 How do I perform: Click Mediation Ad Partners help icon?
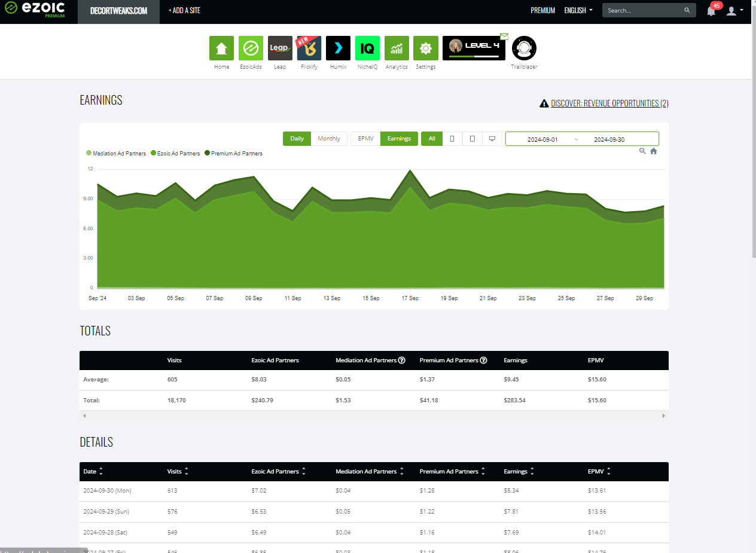pyautogui.click(x=402, y=360)
